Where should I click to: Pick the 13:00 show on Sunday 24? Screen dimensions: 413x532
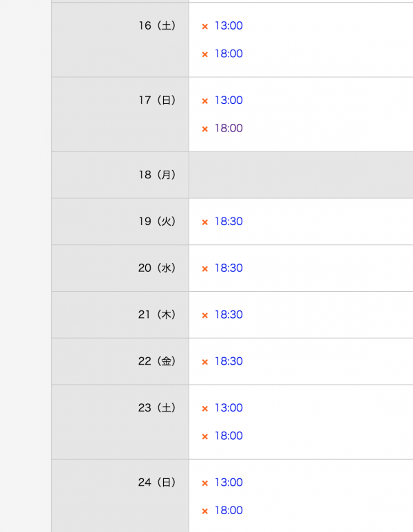tap(229, 482)
